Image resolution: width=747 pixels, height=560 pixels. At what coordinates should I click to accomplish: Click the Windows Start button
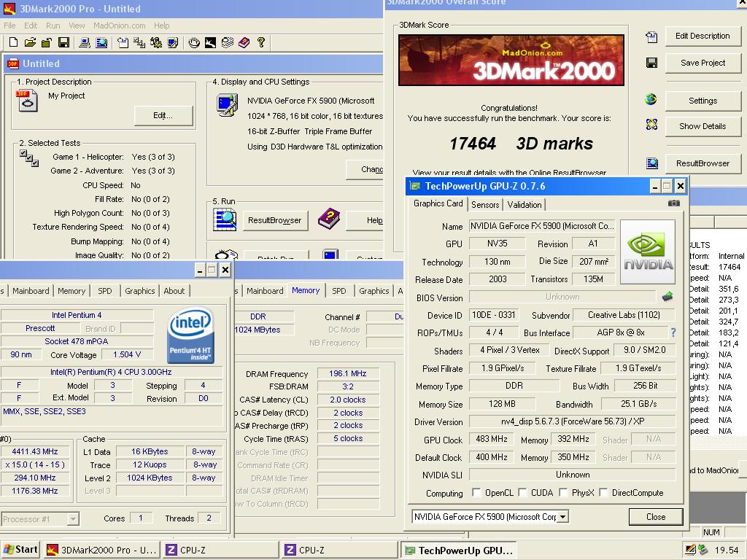coord(20,550)
